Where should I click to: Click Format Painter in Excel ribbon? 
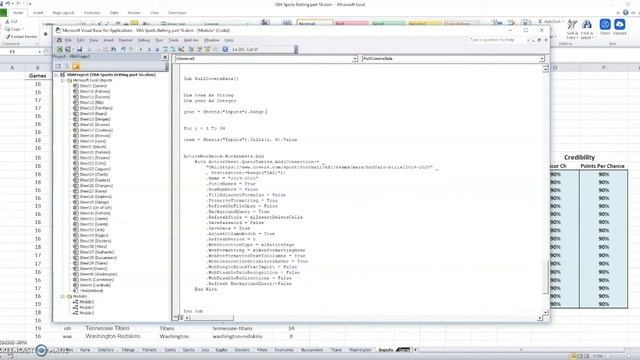(x=21, y=37)
